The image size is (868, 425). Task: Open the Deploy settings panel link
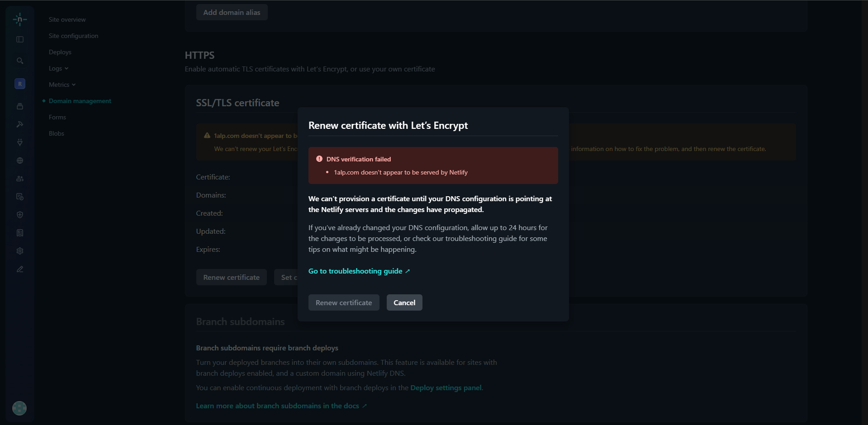click(446, 387)
